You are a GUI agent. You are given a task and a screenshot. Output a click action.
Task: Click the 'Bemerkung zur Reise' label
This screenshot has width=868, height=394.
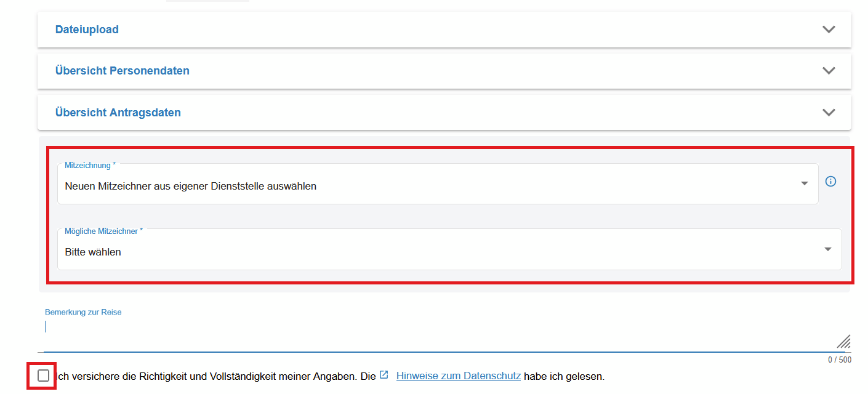click(83, 312)
